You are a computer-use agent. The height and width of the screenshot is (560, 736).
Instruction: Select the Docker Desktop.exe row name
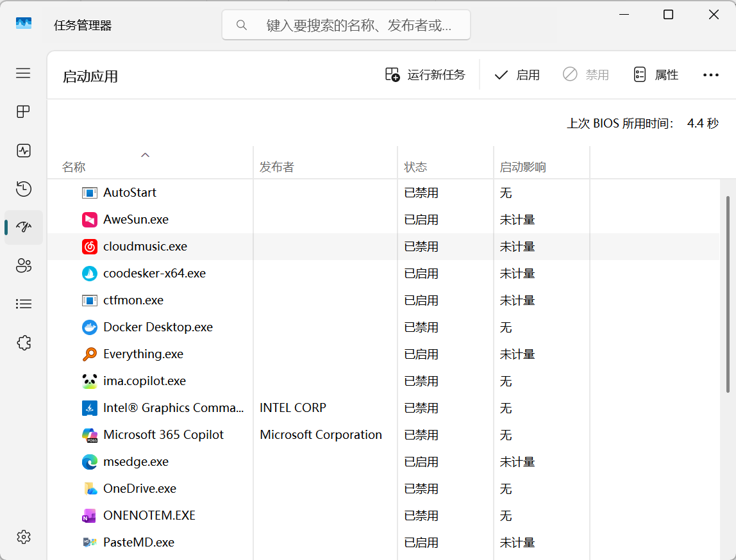tap(158, 327)
